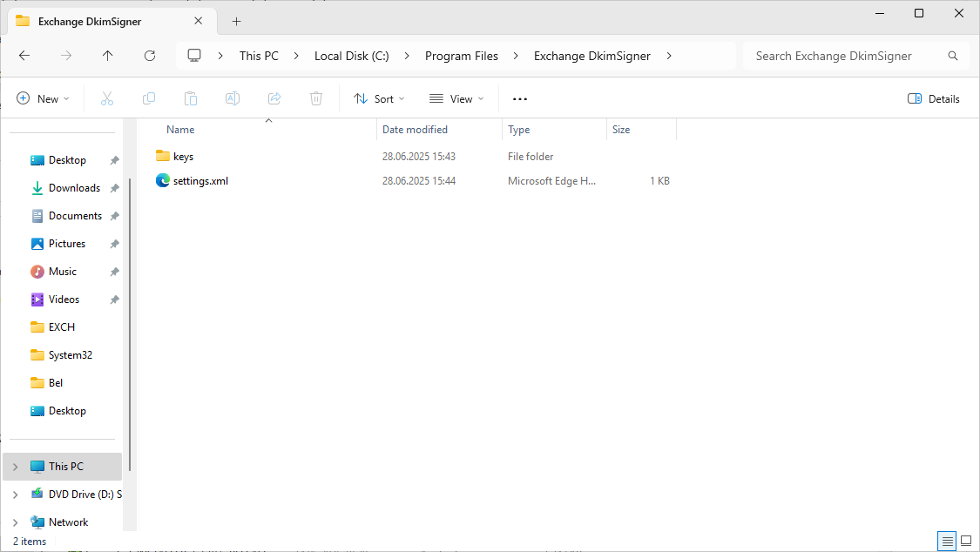Switch to large thumbnails view icon

966,542
